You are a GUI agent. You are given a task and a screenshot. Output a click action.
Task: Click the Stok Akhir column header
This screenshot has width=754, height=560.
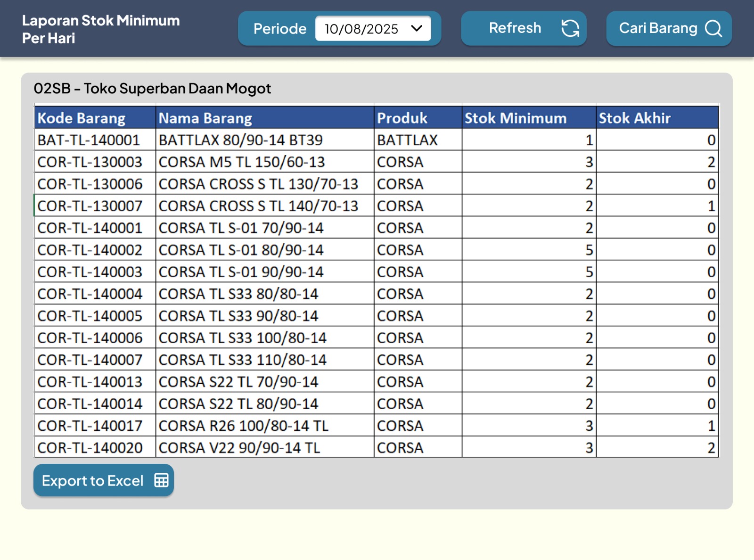(657, 118)
